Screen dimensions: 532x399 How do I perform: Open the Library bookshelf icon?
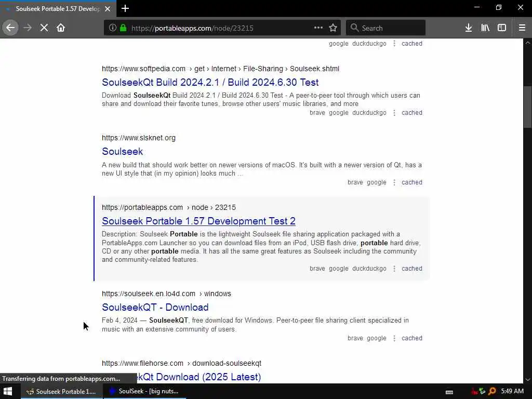coord(485,28)
